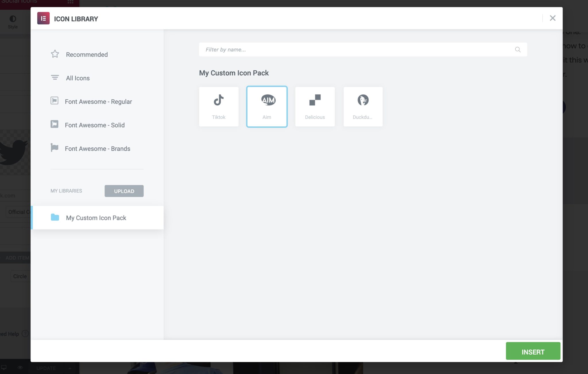Viewport: 588px width, 374px height.
Task: Open the My Custom Icon Pack library
Action: click(x=96, y=218)
